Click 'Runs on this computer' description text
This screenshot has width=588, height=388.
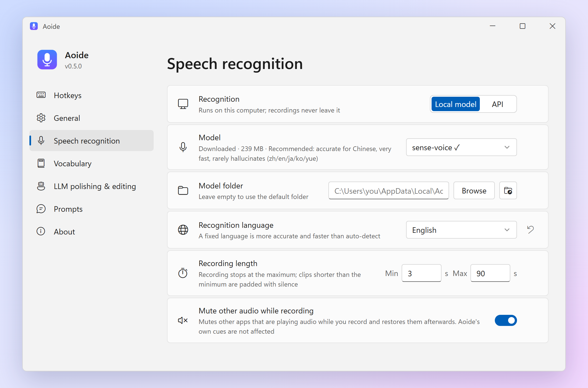[269, 110]
